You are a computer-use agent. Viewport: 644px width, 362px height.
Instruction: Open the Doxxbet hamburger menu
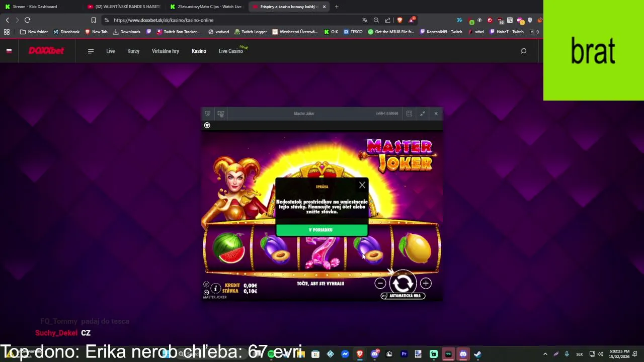[x=91, y=51]
